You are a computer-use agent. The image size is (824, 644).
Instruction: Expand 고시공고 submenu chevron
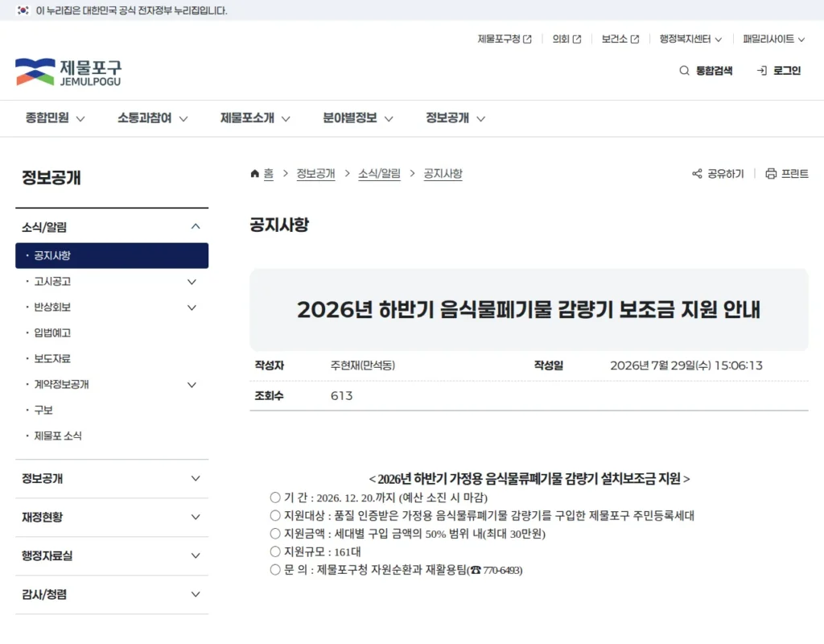[x=192, y=282]
